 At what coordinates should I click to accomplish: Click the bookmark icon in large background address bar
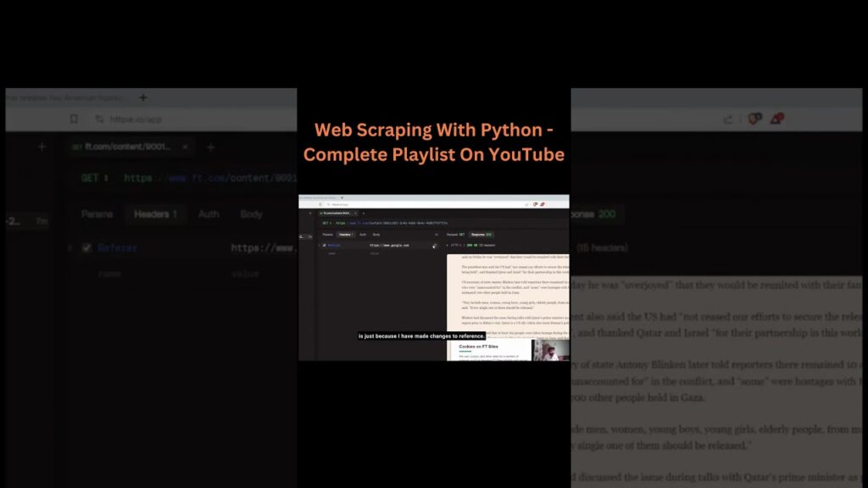click(x=75, y=119)
